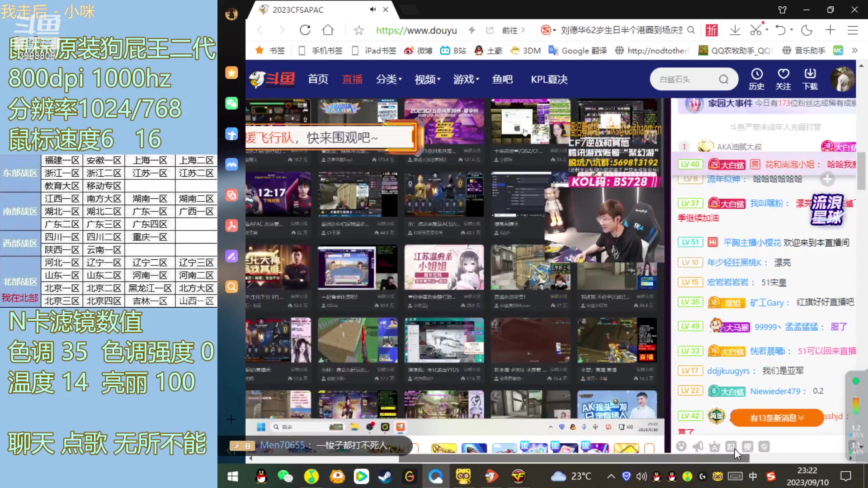Viewport: 868px width, 488px height.
Task: Toggle night mode moon icon
Action: click(x=807, y=30)
